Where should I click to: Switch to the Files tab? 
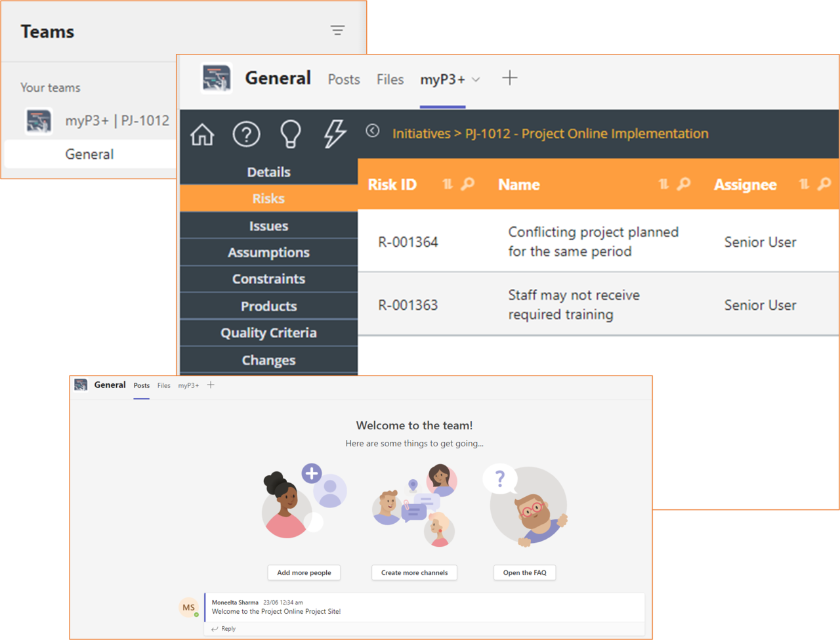[390, 79]
